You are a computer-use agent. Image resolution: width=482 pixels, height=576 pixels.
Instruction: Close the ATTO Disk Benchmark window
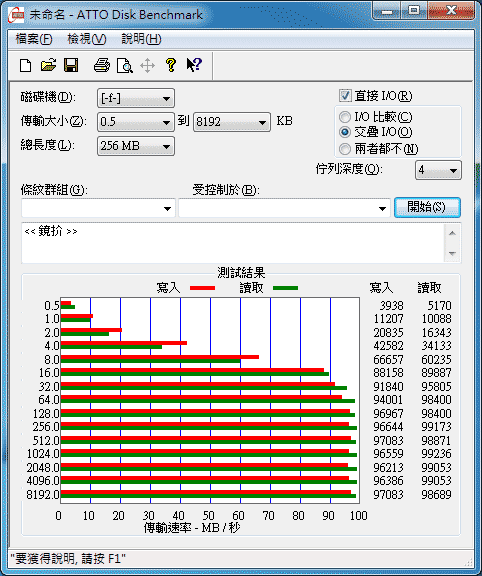(x=451, y=11)
